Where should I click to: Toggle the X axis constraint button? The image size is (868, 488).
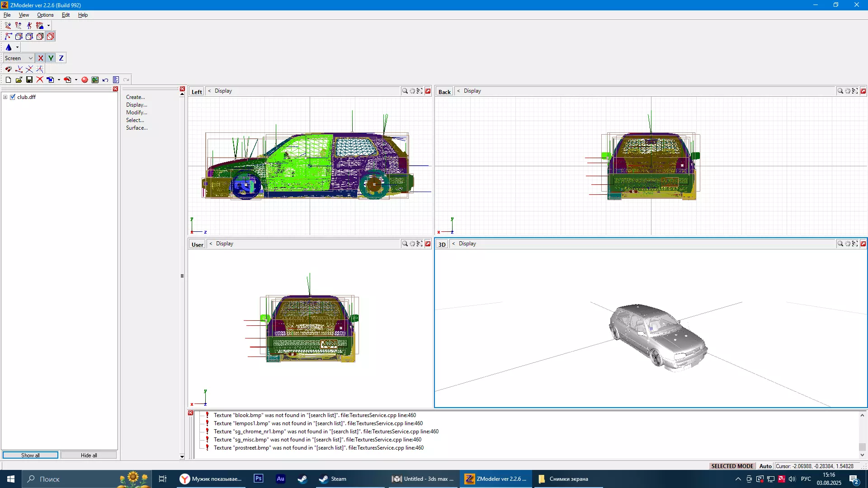[41, 58]
